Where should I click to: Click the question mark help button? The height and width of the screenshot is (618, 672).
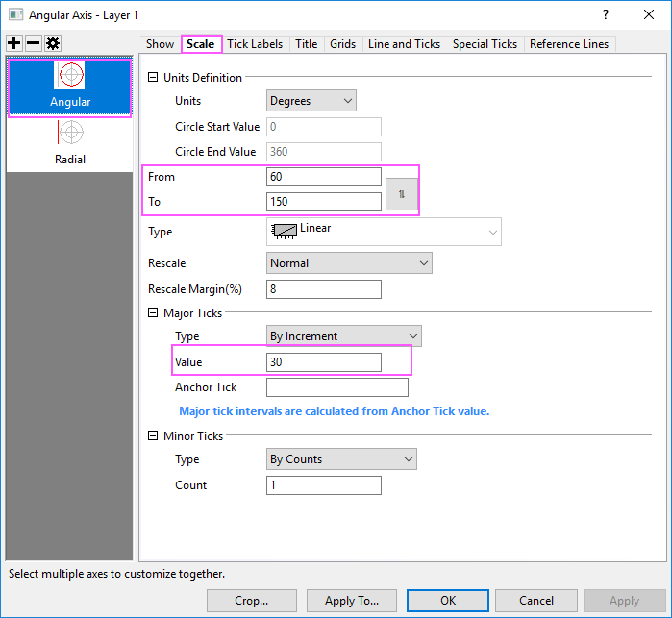coord(606,14)
